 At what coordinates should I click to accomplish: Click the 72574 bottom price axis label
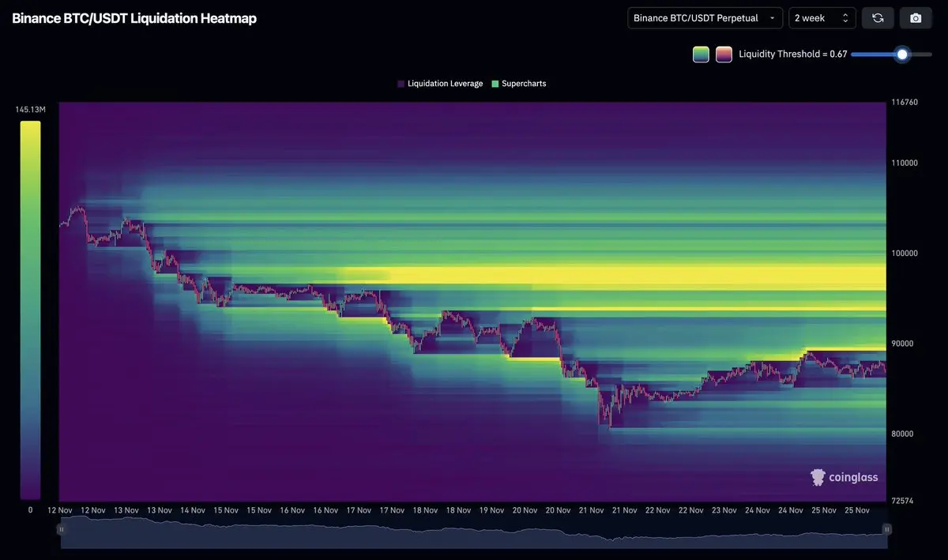pyautogui.click(x=903, y=502)
